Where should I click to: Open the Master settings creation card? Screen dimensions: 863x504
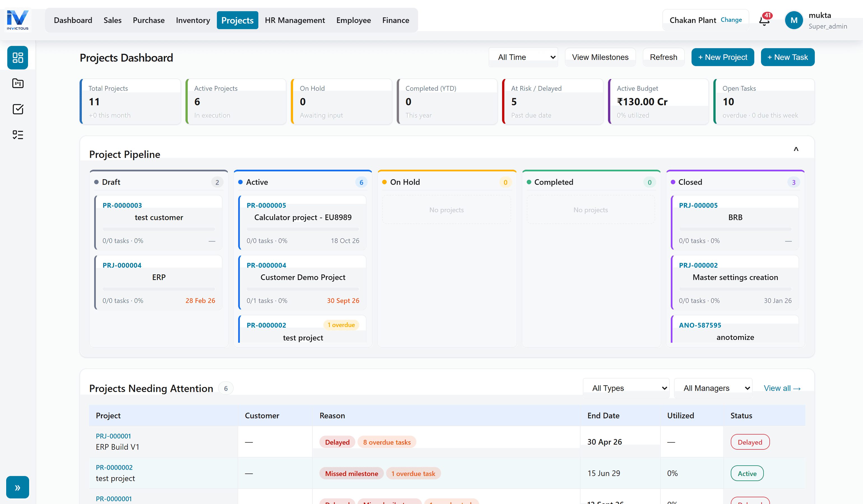click(x=735, y=282)
